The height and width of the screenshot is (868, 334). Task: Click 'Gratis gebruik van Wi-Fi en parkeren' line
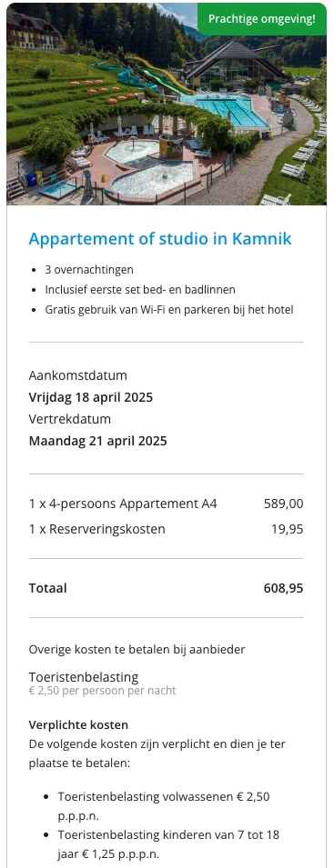pyautogui.click(x=169, y=309)
